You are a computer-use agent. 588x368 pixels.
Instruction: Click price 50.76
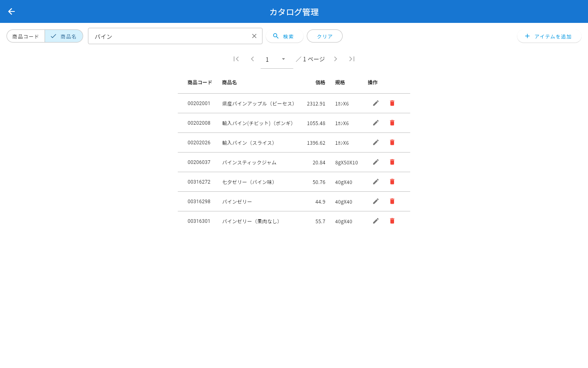[x=319, y=182]
